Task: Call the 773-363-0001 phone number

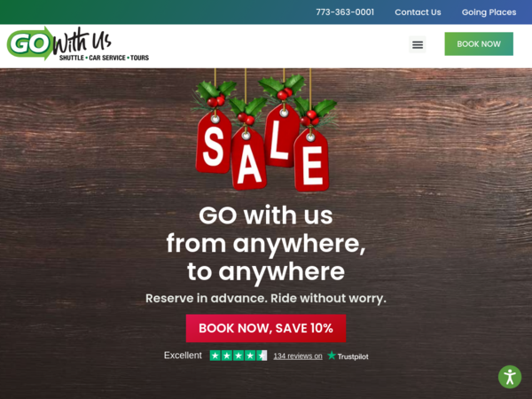Action: coord(345,12)
